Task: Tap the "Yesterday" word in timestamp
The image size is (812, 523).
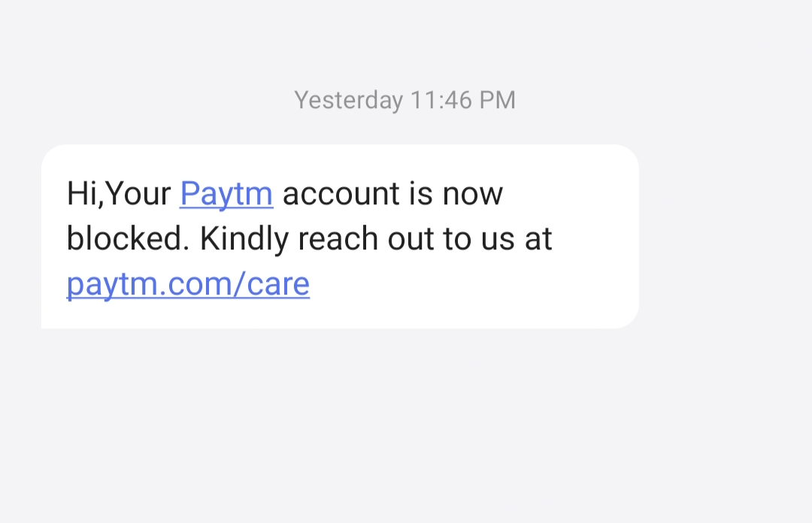Action: [348, 100]
